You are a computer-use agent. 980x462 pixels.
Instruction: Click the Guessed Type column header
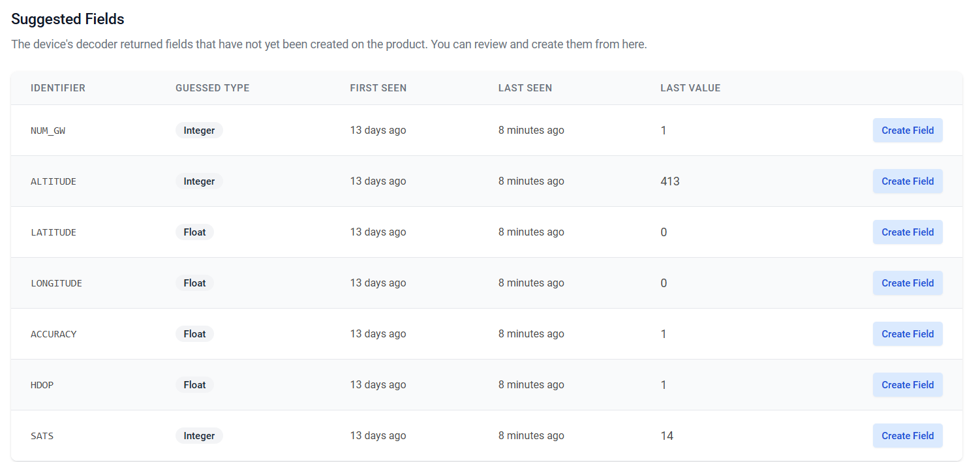click(x=212, y=88)
